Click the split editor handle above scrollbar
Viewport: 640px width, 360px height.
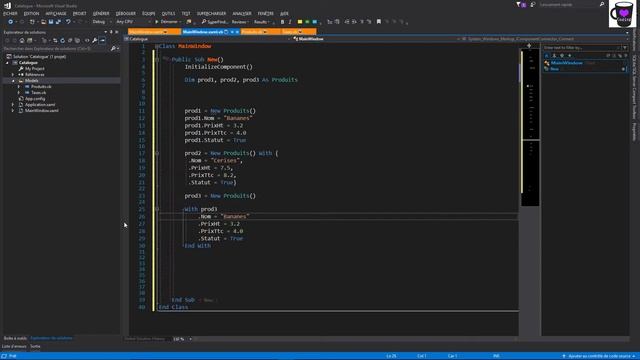(x=529, y=46)
